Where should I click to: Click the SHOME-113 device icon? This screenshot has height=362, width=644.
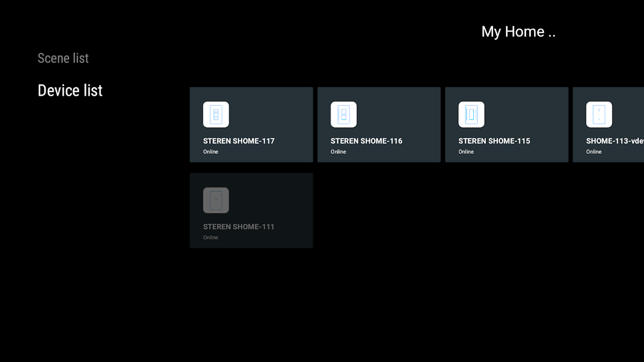point(599,114)
